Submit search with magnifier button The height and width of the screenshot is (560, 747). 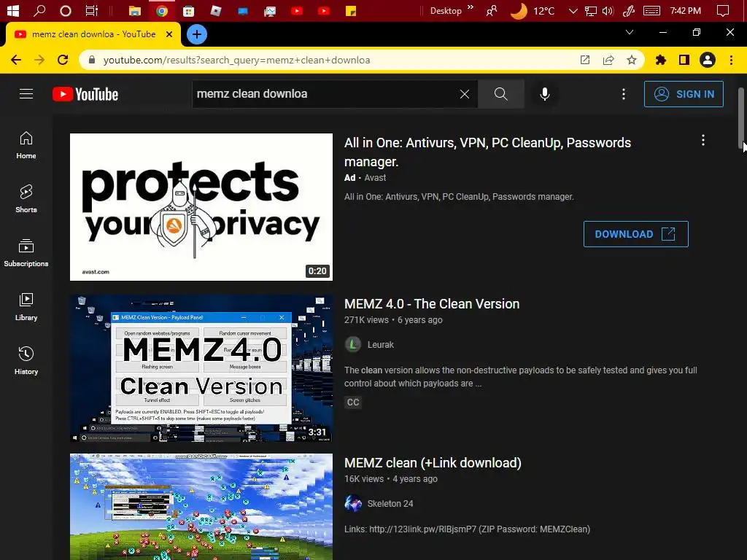pyautogui.click(x=500, y=94)
